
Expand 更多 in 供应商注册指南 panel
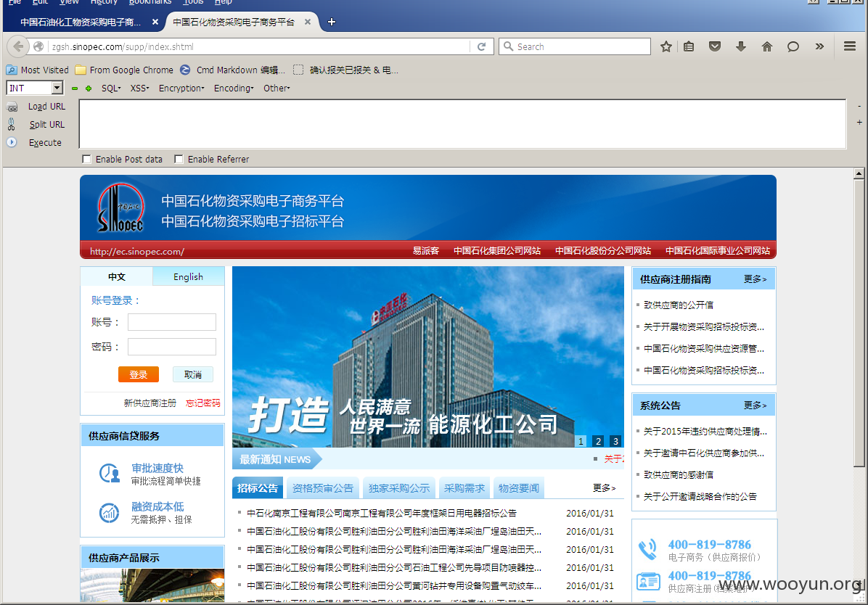(x=755, y=279)
